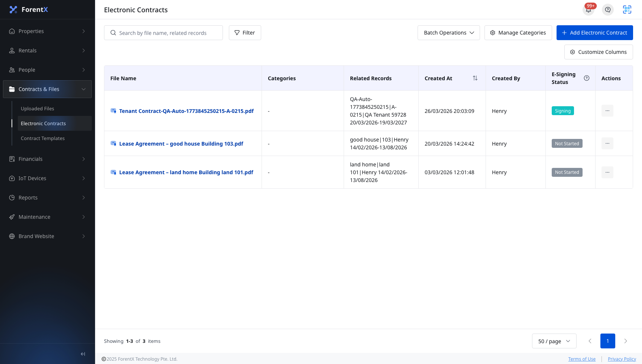The image size is (642, 364).
Task: Click the IoT Devices lock icon
Action: 12,178
